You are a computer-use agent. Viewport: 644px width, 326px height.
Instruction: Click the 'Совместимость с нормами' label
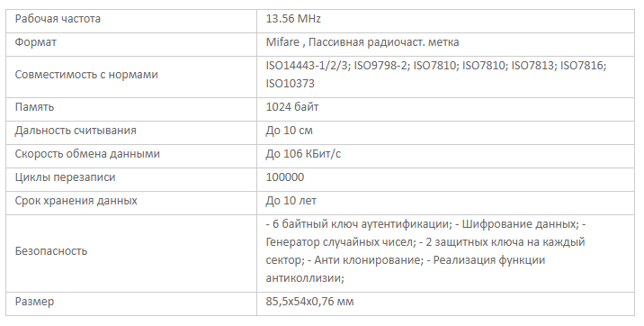pyautogui.click(x=86, y=75)
